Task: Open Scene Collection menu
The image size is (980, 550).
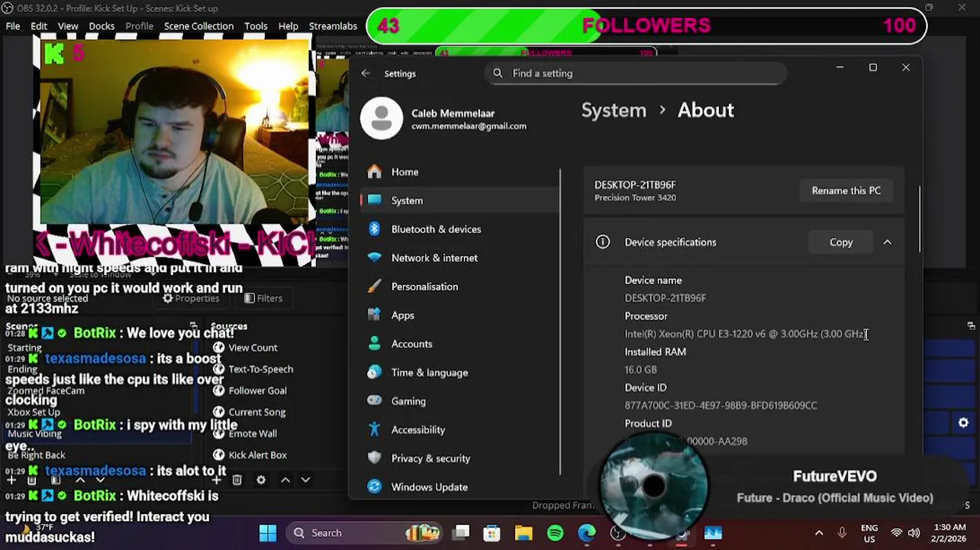Action: (198, 26)
